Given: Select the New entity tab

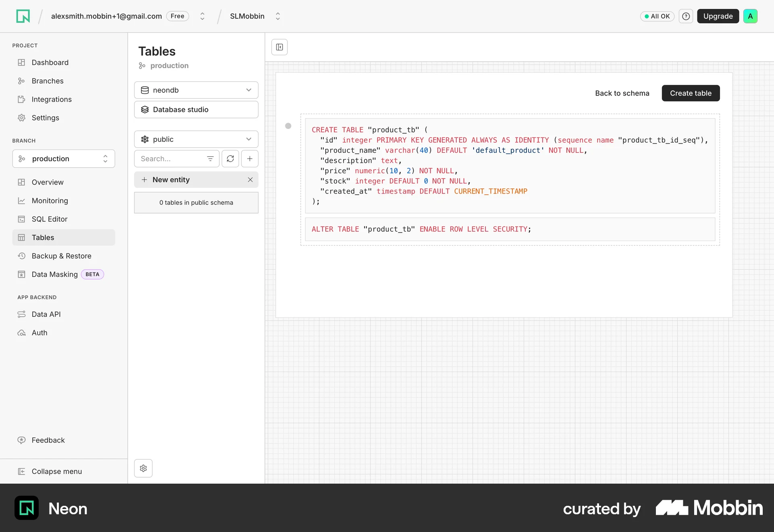Looking at the screenshot, I should point(196,180).
